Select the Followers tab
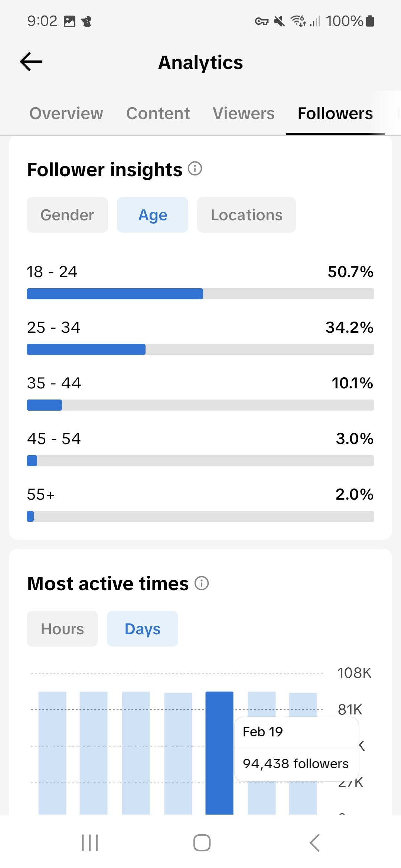 pos(335,114)
